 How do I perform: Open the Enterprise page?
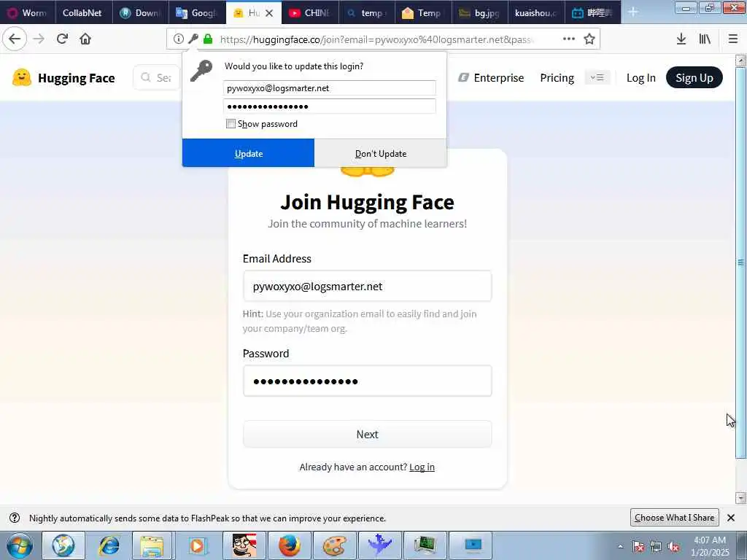pos(491,77)
